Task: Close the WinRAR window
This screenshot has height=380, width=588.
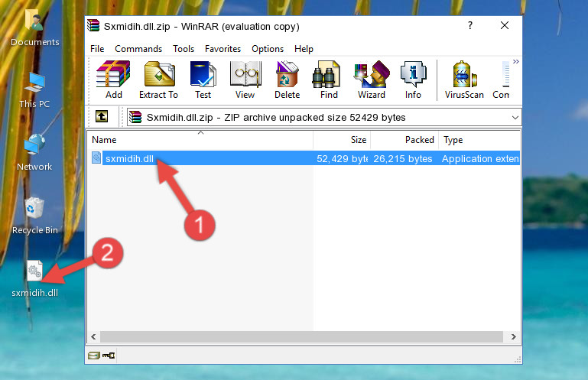Action: [x=505, y=25]
